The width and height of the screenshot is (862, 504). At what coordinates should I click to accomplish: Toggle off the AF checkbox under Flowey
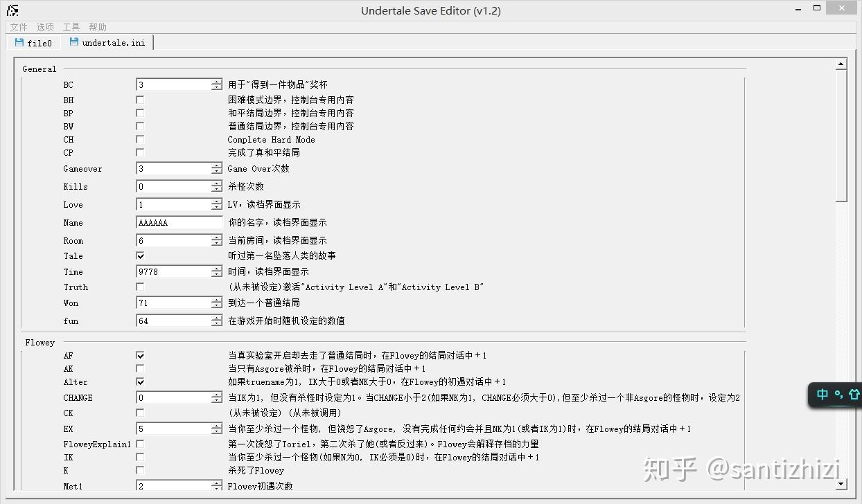[x=140, y=355]
